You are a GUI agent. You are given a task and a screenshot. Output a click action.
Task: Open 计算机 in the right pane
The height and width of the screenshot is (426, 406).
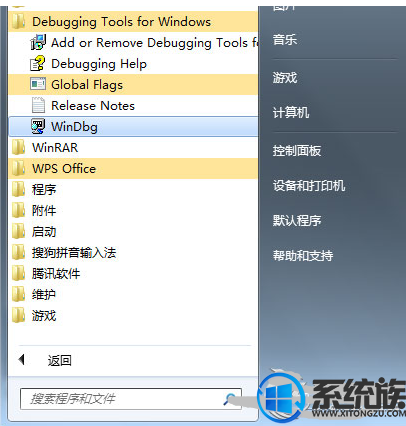291,113
